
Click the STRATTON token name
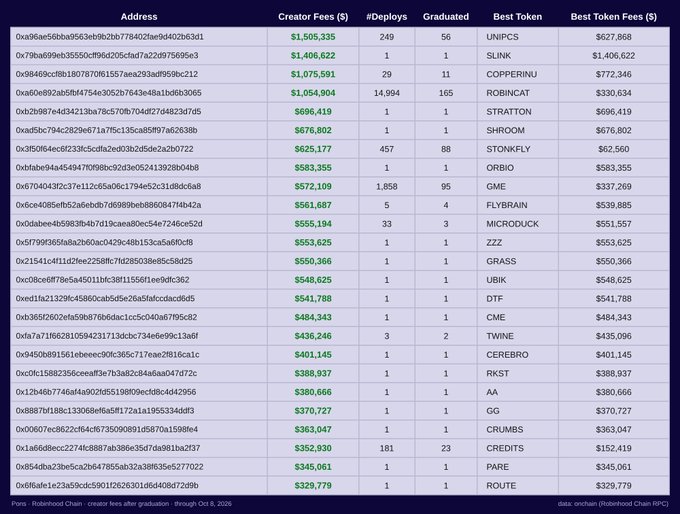point(508,111)
